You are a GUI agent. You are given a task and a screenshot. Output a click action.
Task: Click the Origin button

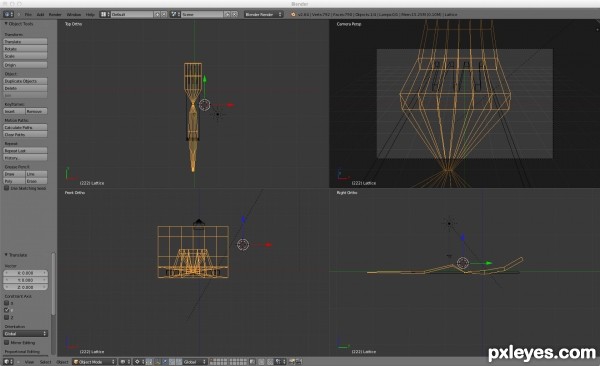25,65
